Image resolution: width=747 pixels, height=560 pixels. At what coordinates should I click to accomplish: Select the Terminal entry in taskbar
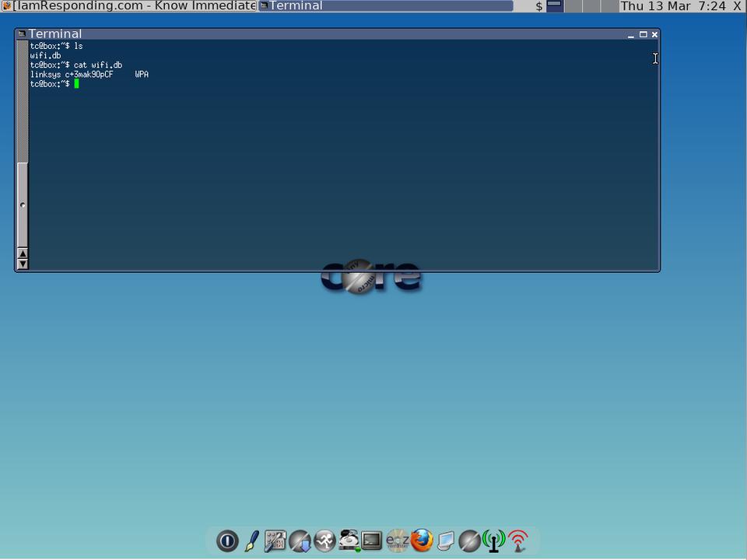coord(385,5)
